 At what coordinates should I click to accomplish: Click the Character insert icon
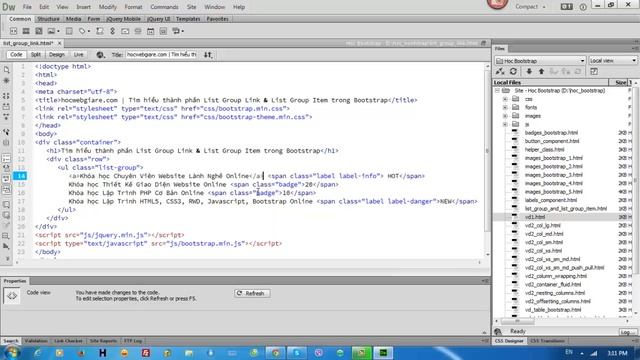176,31
